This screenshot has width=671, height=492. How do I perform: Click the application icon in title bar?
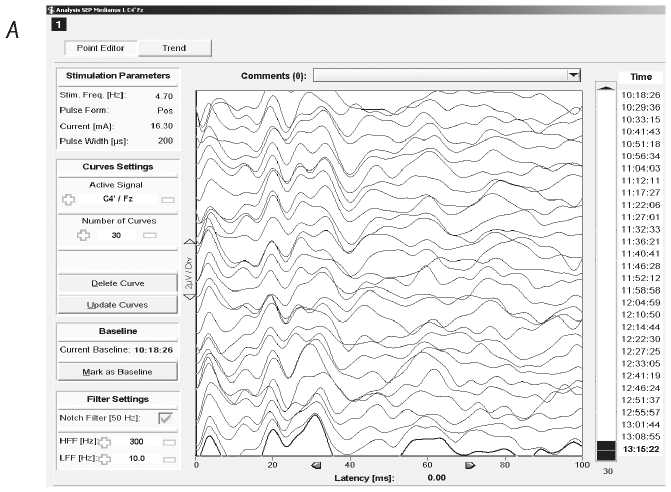click(51, 9)
